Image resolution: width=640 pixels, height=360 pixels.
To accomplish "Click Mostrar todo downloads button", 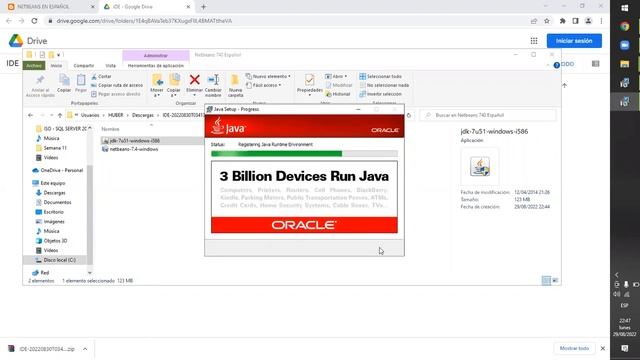I will (574, 349).
